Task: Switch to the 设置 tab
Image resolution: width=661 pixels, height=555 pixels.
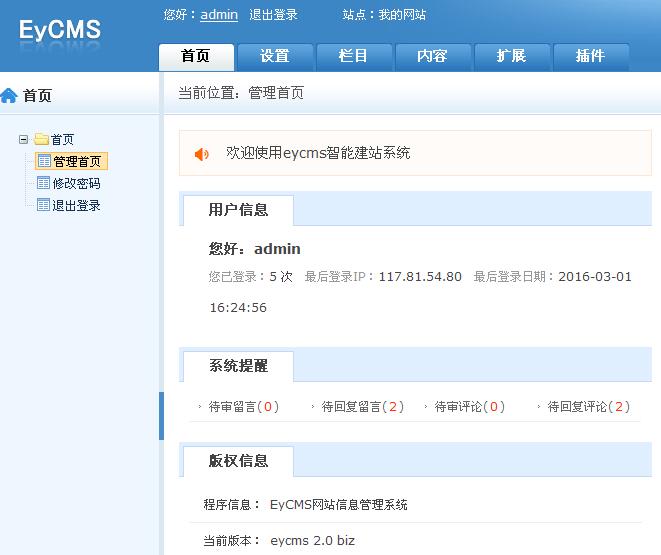Action: (x=274, y=56)
